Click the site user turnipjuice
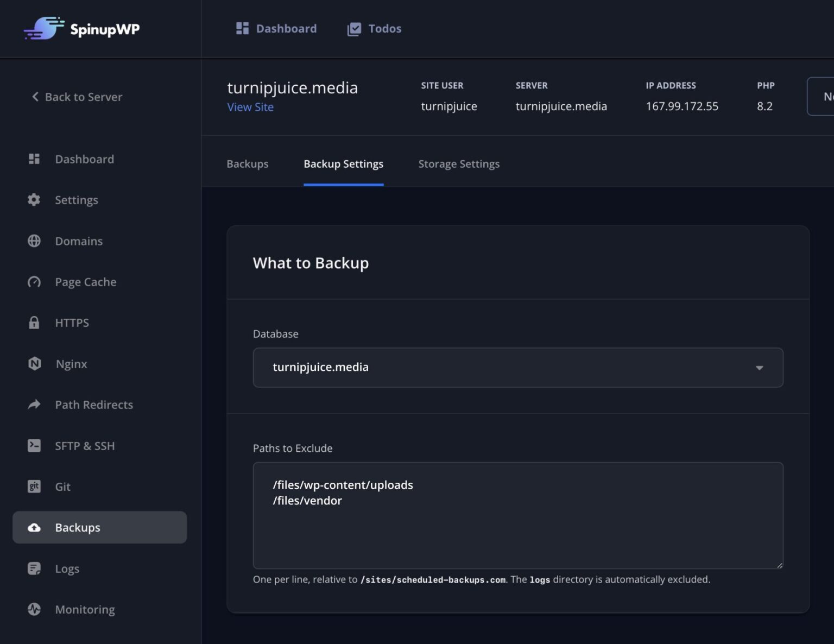Image resolution: width=834 pixels, height=644 pixels. point(449,106)
